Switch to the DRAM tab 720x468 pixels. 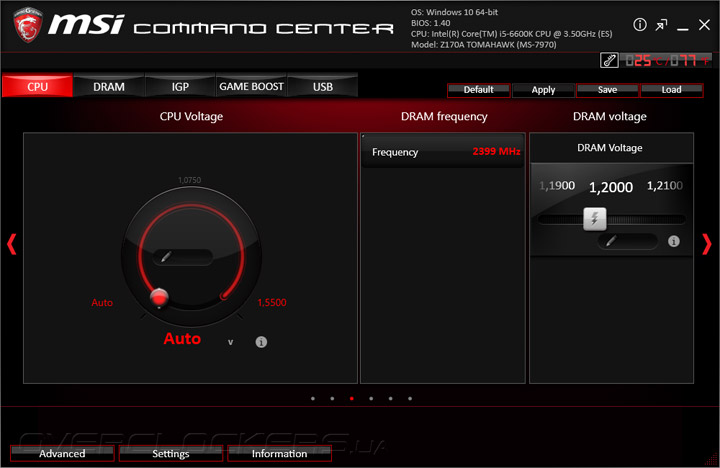click(109, 86)
